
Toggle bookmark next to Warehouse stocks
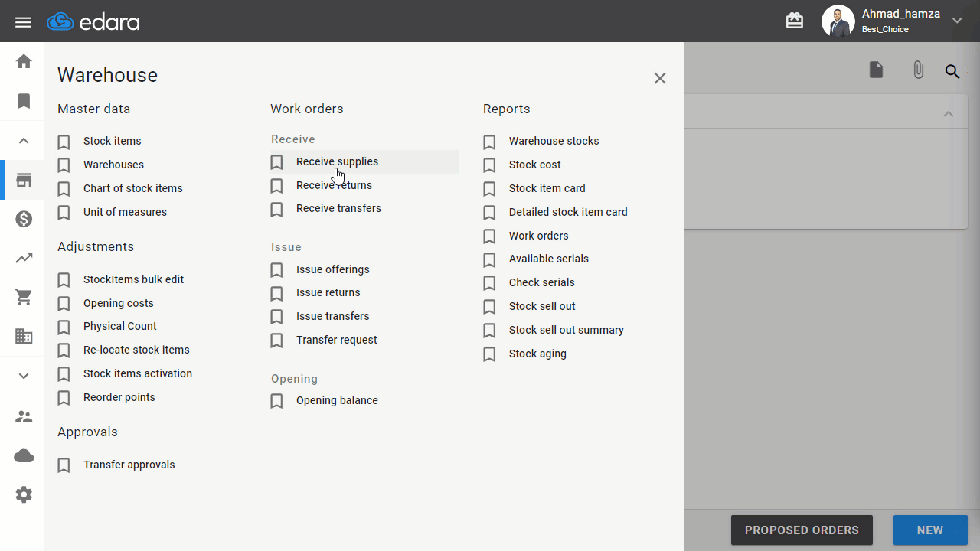490,142
